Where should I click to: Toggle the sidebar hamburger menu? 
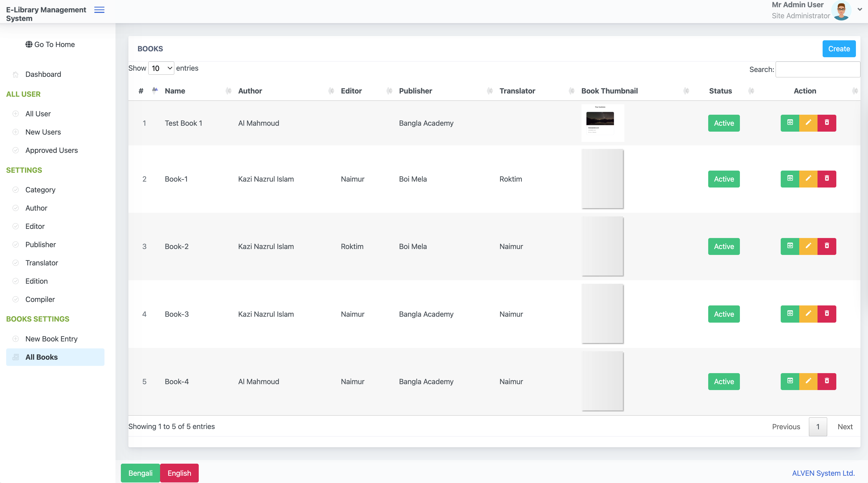tap(99, 10)
